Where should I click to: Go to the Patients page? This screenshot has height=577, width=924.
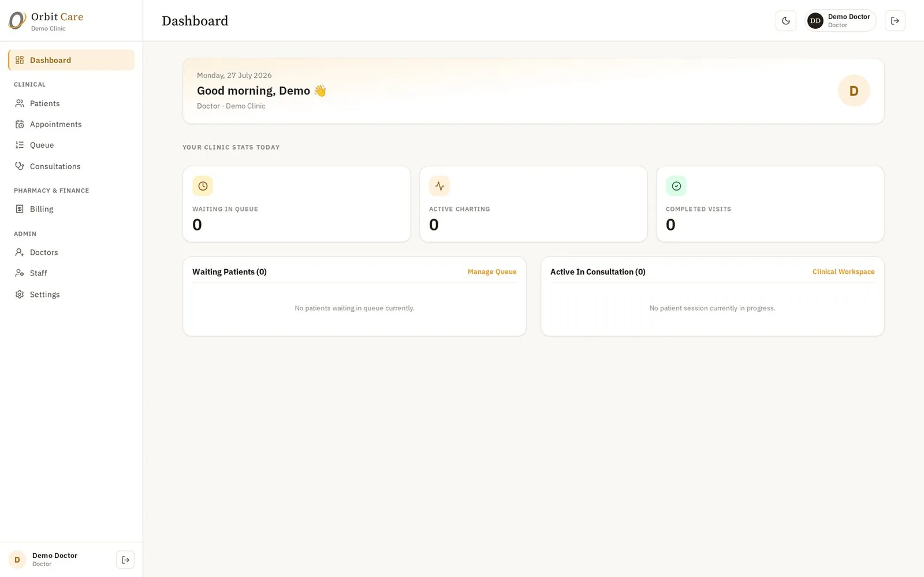[72, 103]
